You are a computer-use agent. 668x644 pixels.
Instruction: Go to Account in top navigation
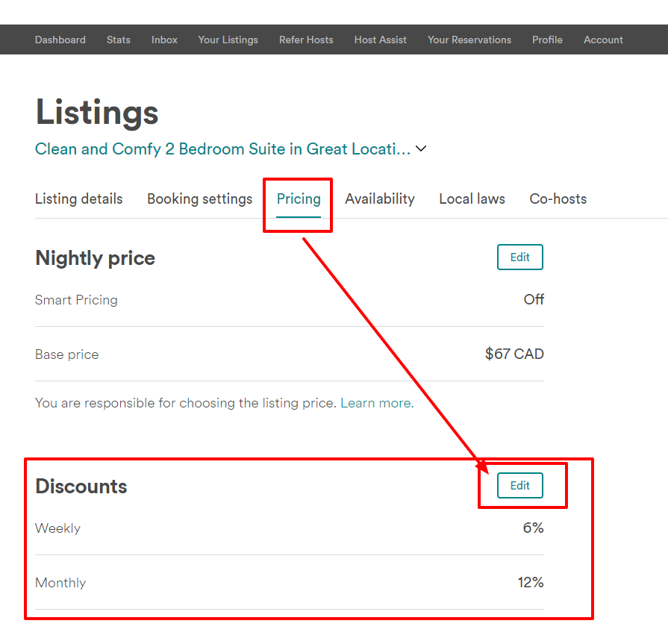click(603, 40)
